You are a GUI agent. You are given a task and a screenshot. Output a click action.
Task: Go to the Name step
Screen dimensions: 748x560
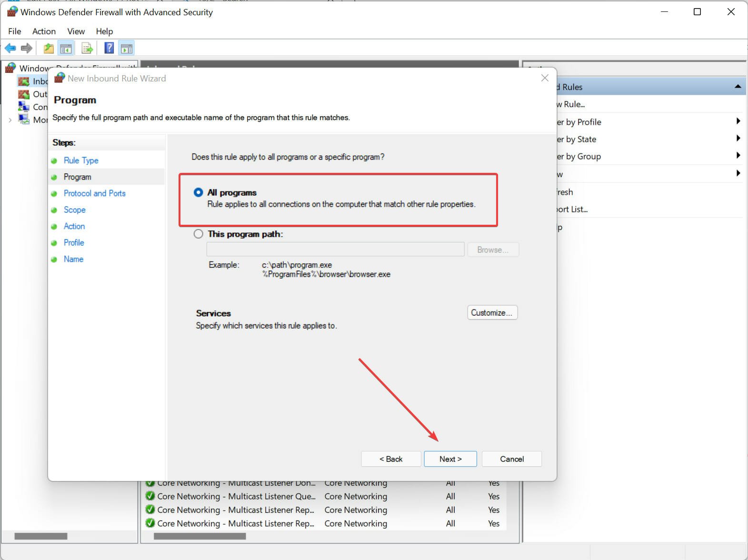point(73,259)
